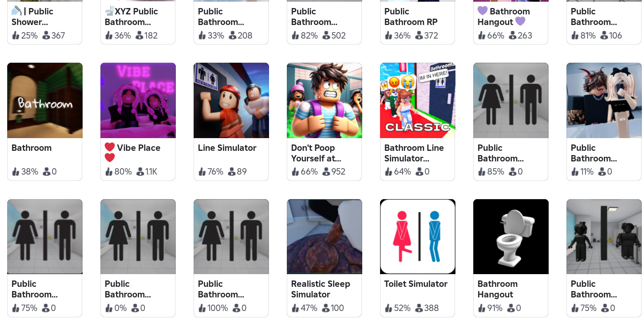644x322 pixels.
Task: Click the Line Simulator game image
Action: pos(231,100)
